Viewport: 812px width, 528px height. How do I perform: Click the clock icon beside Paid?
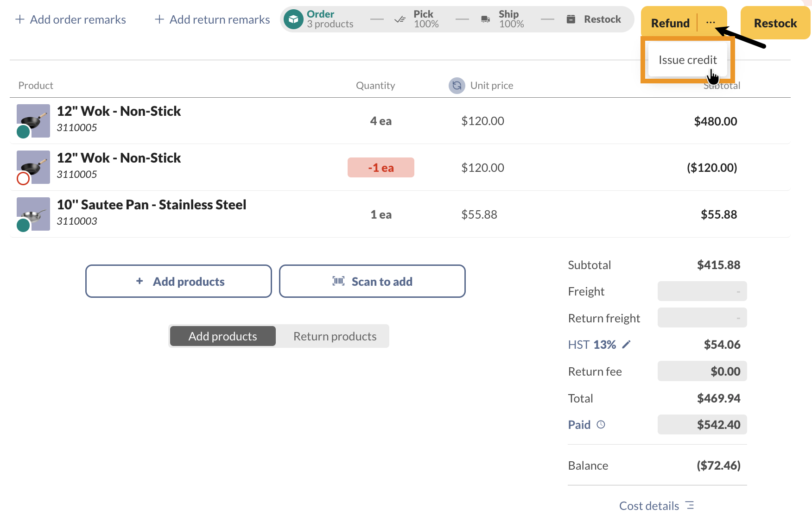coord(601,424)
